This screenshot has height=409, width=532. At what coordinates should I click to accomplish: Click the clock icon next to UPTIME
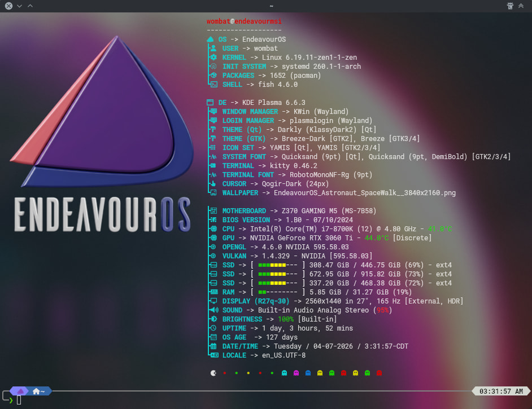pyautogui.click(x=213, y=328)
